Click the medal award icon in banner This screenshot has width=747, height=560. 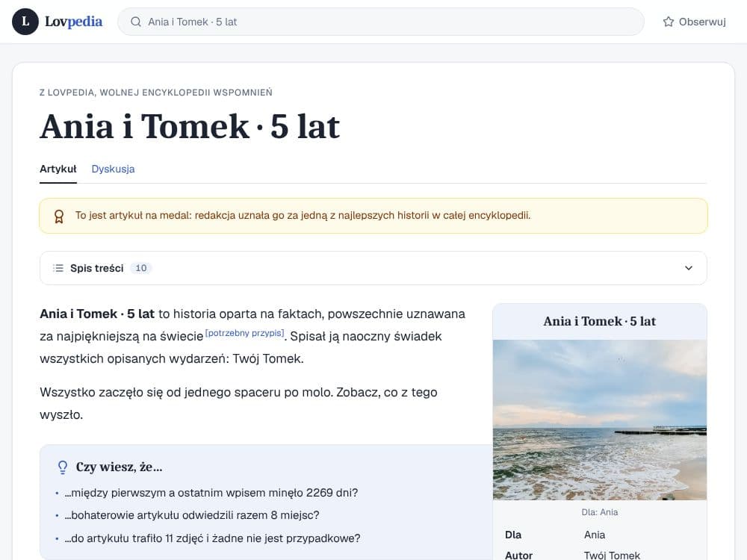58,217
